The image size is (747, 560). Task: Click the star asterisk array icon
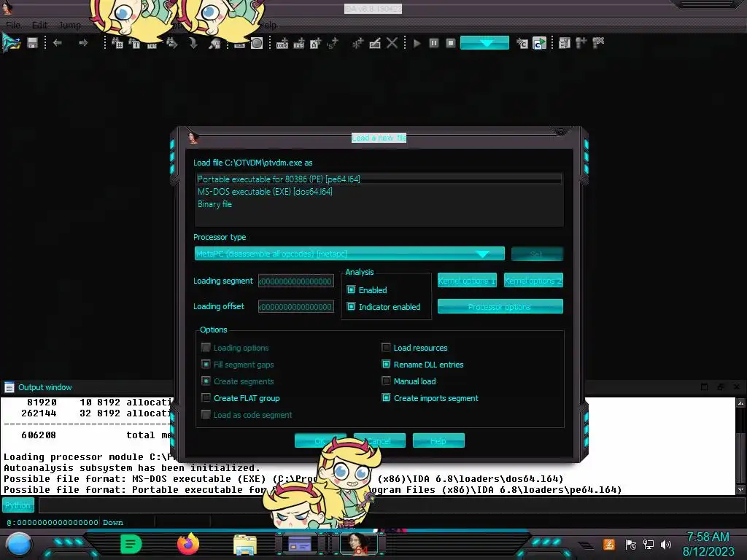pyautogui.click(x=357, y=43)
